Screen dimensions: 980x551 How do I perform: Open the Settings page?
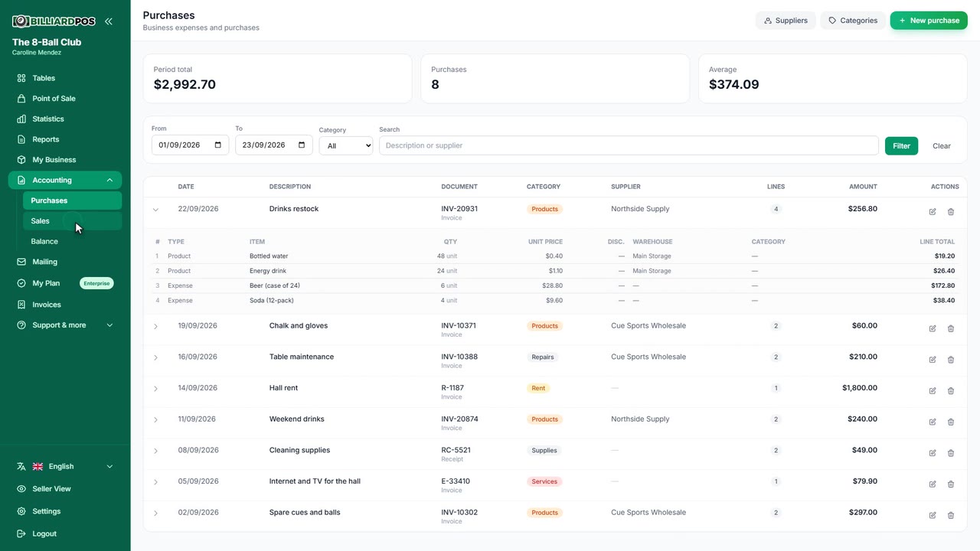point(65,511)
